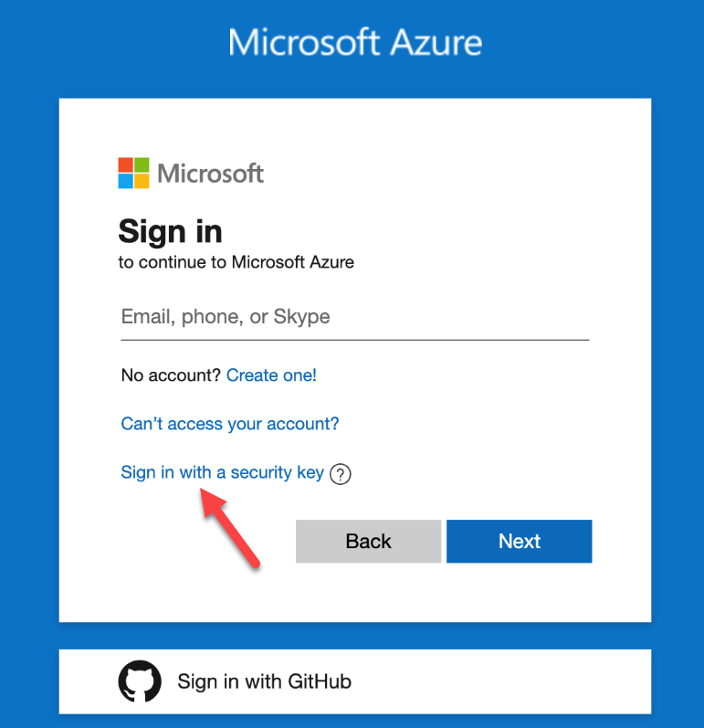704x728 pixels.
Task: Click the green square of Microsoft logo
Action: tap(142, 164)
